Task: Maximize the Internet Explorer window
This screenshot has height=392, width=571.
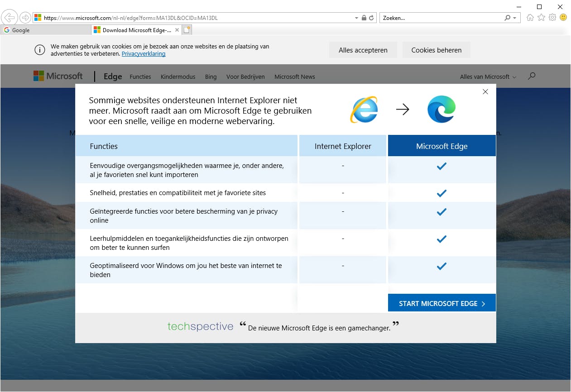Action: click(x=539, y=6)
